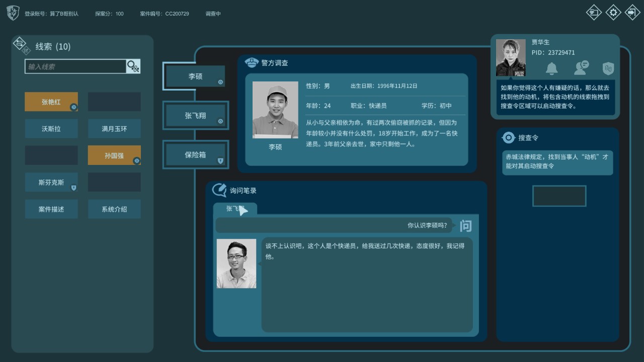The image size is (644, 362).
Task: Click the police shield logo top-left
Action: pos(13,14)
